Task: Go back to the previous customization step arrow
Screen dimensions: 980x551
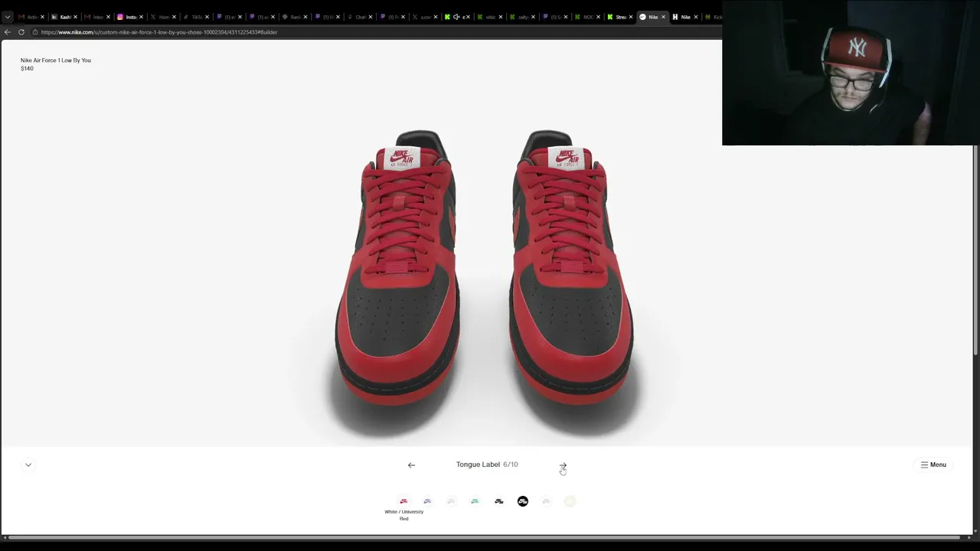Action: tap(411, 465)
